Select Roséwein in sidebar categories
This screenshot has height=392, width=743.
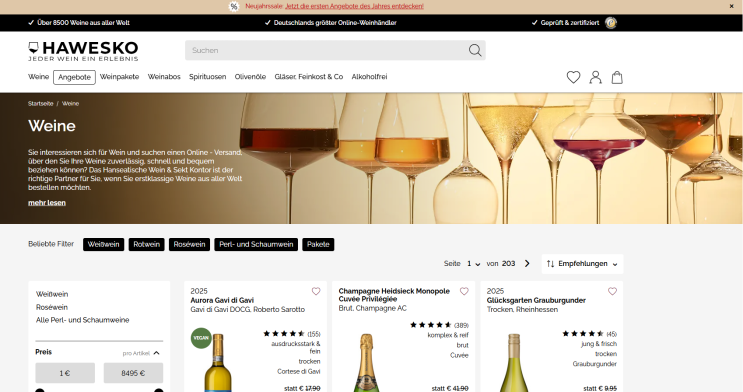pos(52,307)
